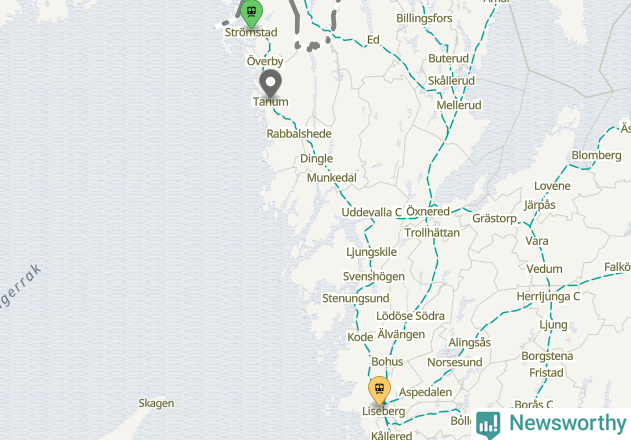Screen dimensions: 631x440
Task: Select the Herrljunga C station label
Action: (548, 297)
